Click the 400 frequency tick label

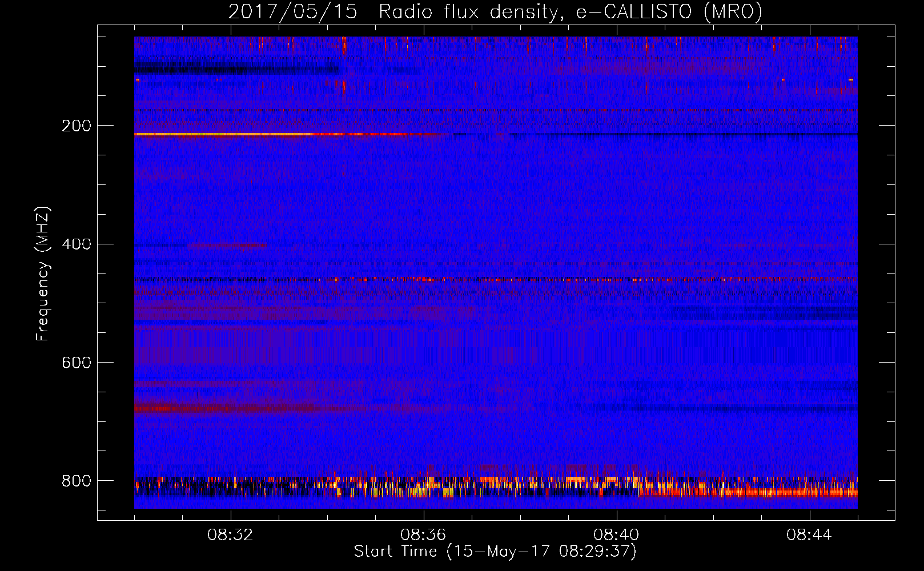[77, 244]
